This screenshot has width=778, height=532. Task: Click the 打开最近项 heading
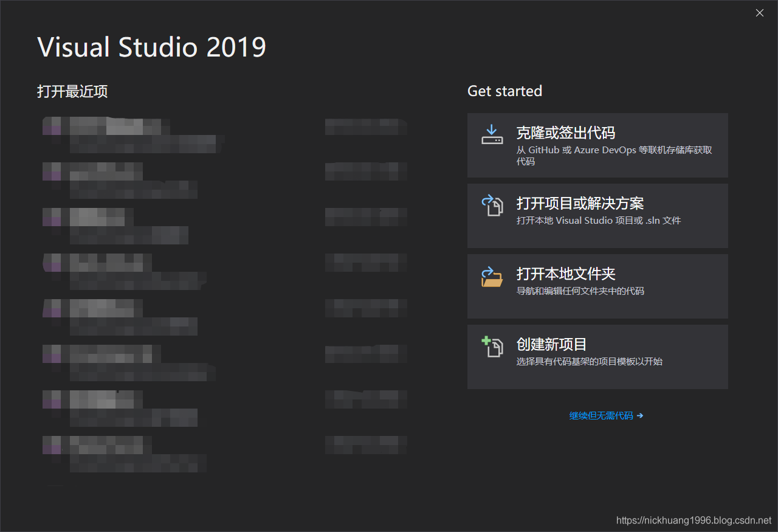(x=72, y=92)
